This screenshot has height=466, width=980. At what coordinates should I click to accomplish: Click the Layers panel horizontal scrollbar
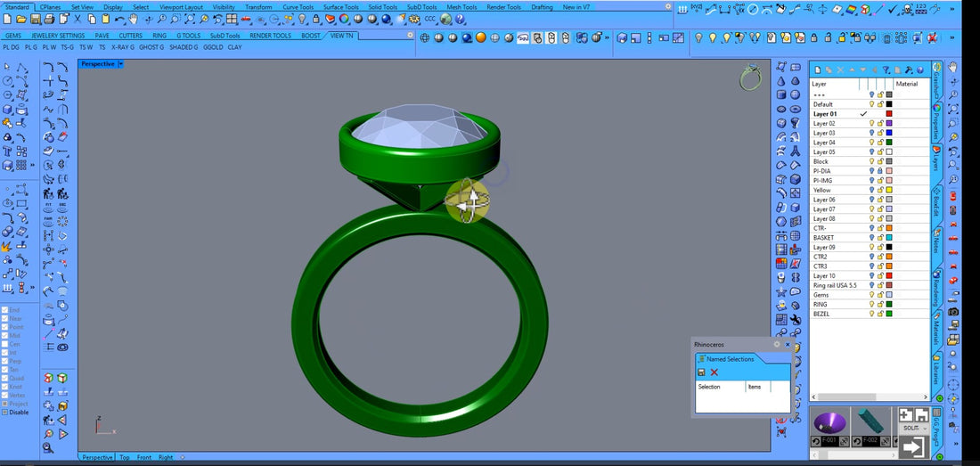870,397
